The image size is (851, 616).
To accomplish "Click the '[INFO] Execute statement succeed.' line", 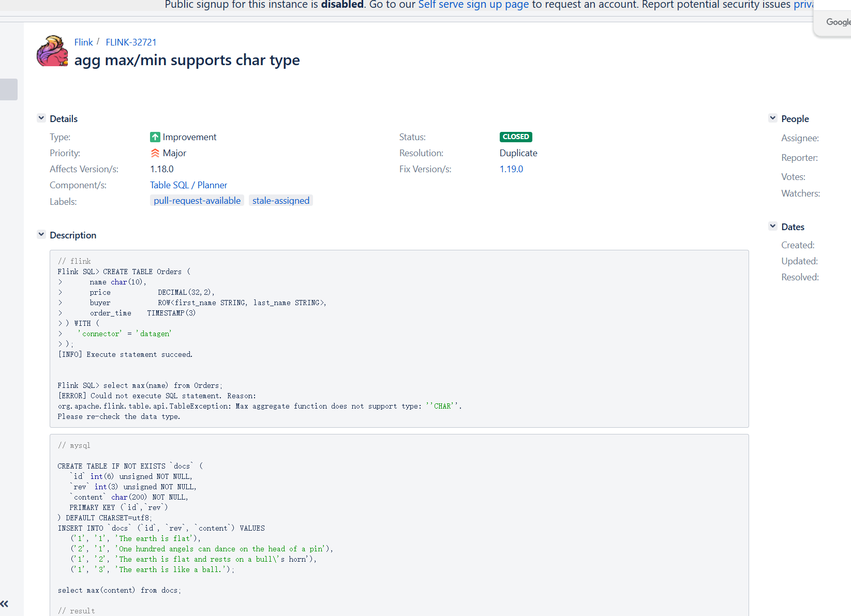I will click(x=125, y=354).
